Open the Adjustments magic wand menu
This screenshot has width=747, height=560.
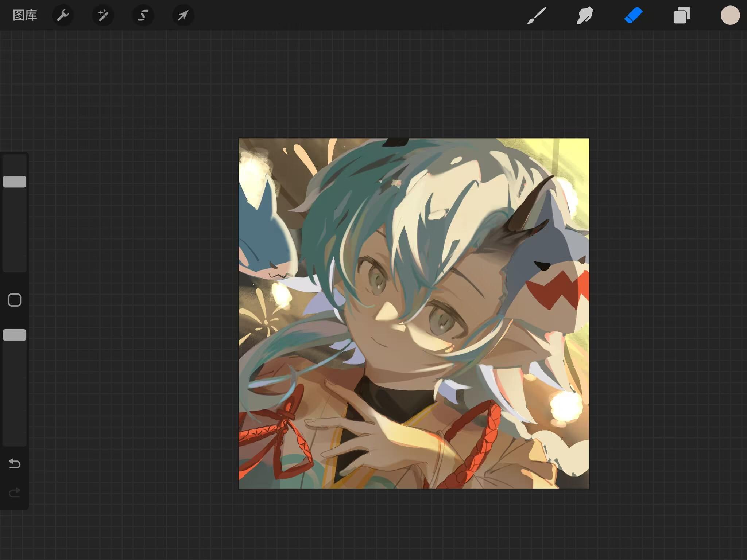[x=103, y=15]
